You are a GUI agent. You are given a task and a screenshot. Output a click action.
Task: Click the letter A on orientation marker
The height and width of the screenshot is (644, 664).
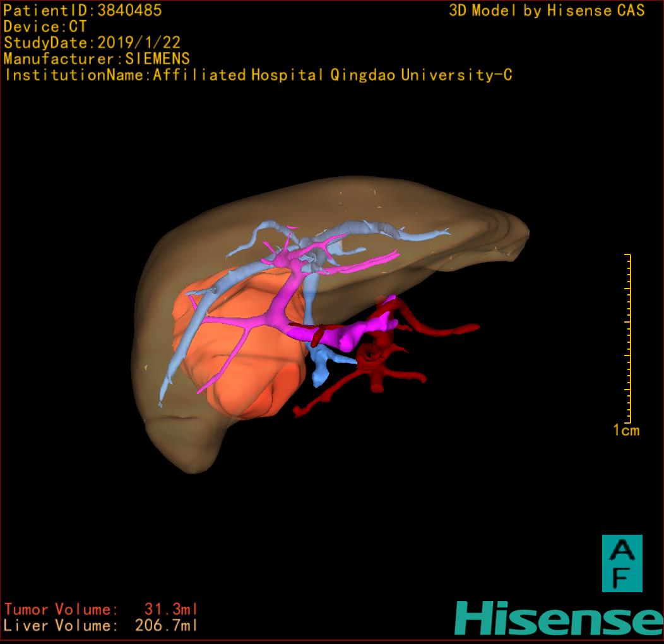tap(622, 550)
